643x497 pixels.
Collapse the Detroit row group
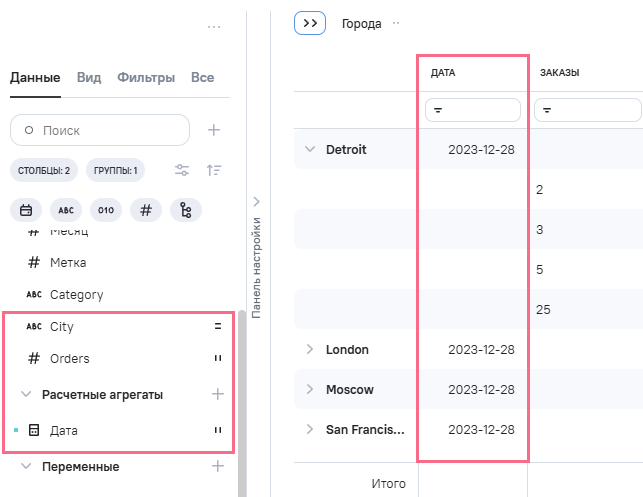(x=309, y=149)
